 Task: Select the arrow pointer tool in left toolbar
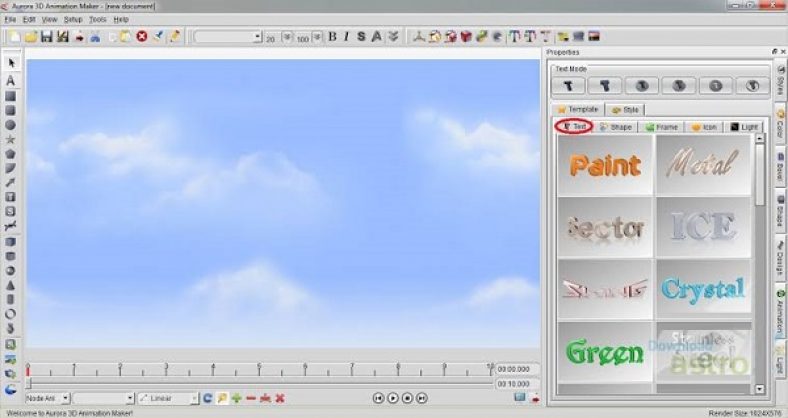click(x=10, y=64)
